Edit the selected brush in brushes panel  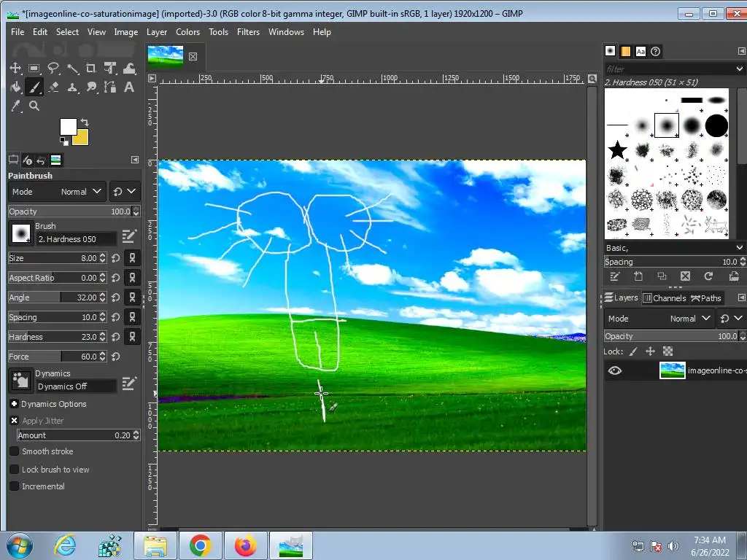[x=614, y=276]
